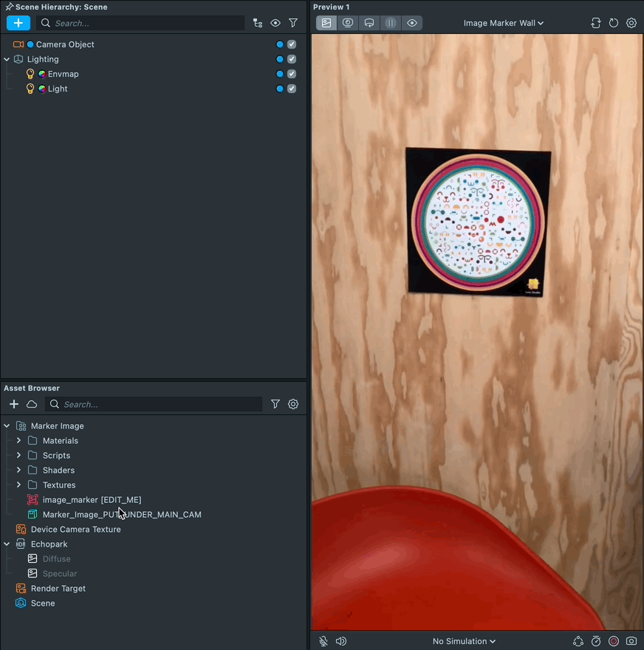Open Scene Hierarchy filter icon

[293, 23]
